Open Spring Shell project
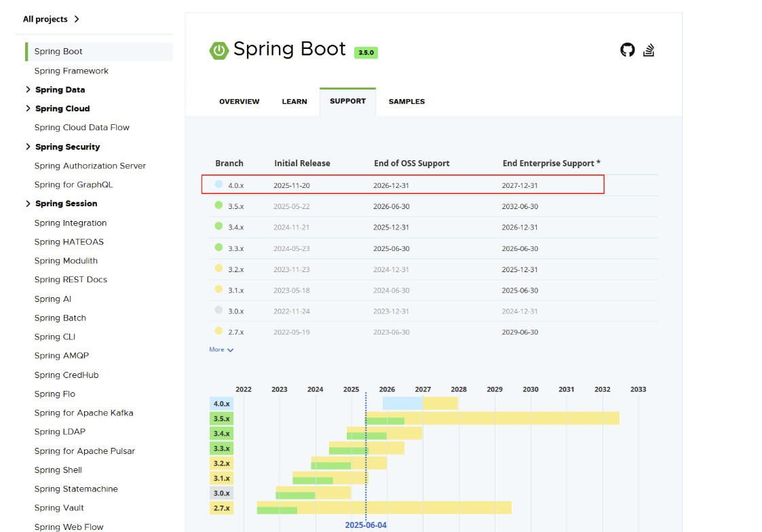Screen dimensions: 762x532 pyautogui.click(x=58, y=470)
